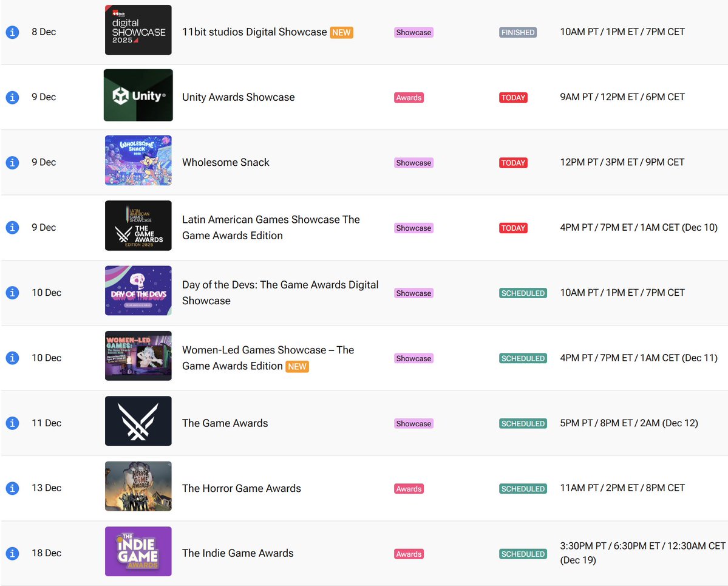Click SCHEDULED badge on Horror Game Awards row
728x586 pixels.
(523, 489)
